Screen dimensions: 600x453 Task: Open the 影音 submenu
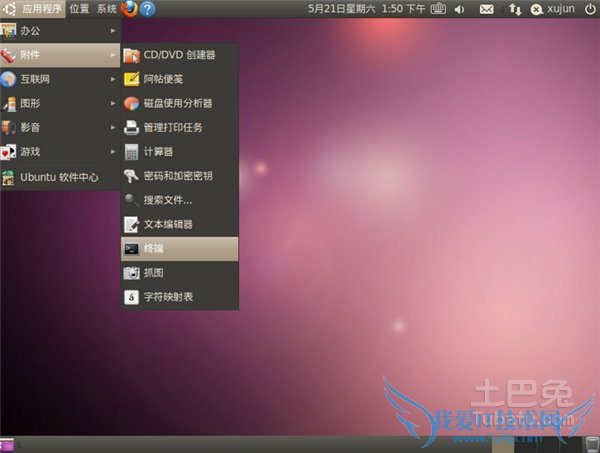click(x=60, y=127)
